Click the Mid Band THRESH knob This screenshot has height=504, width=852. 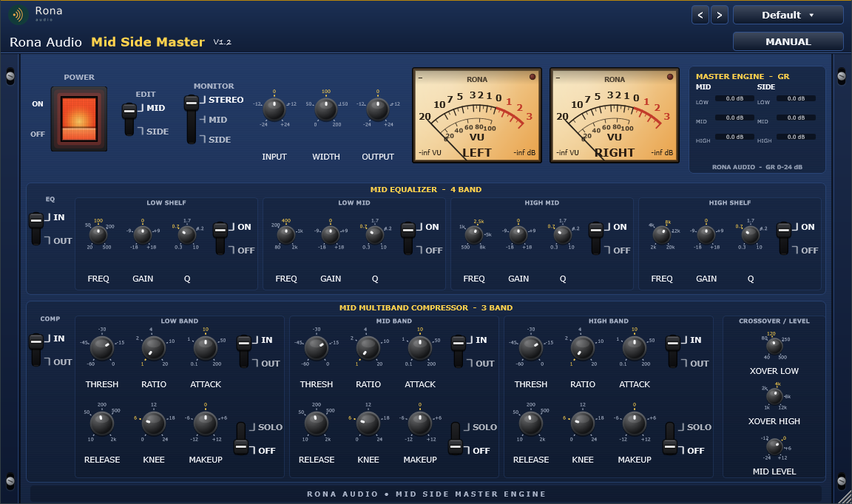pos(317,348)
